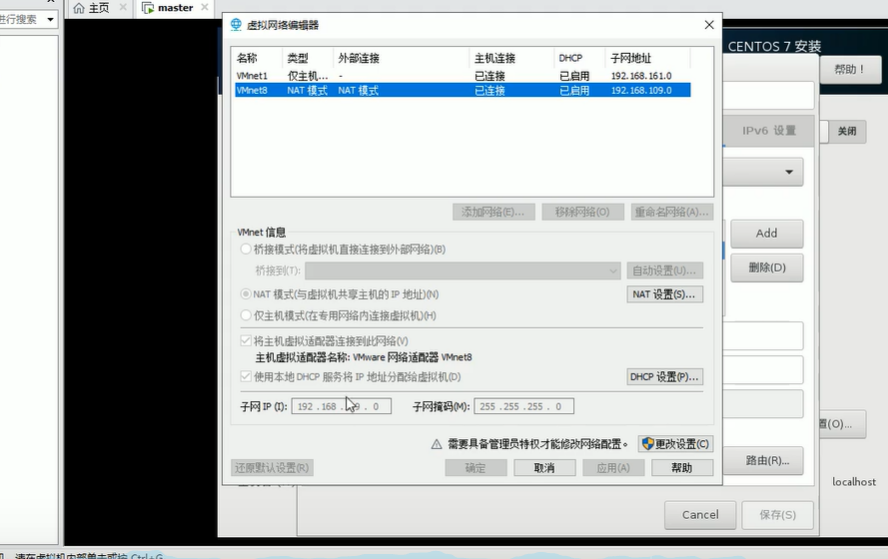The height and width of the screenshot is (559, 888).
Task: Click the 取消 button
Action: coord(544,468)
